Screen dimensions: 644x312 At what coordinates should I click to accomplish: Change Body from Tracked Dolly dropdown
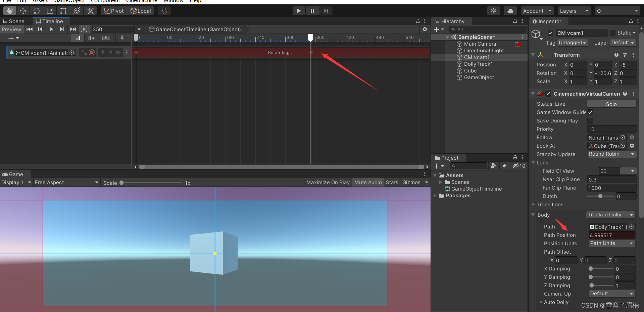point(610,215)
